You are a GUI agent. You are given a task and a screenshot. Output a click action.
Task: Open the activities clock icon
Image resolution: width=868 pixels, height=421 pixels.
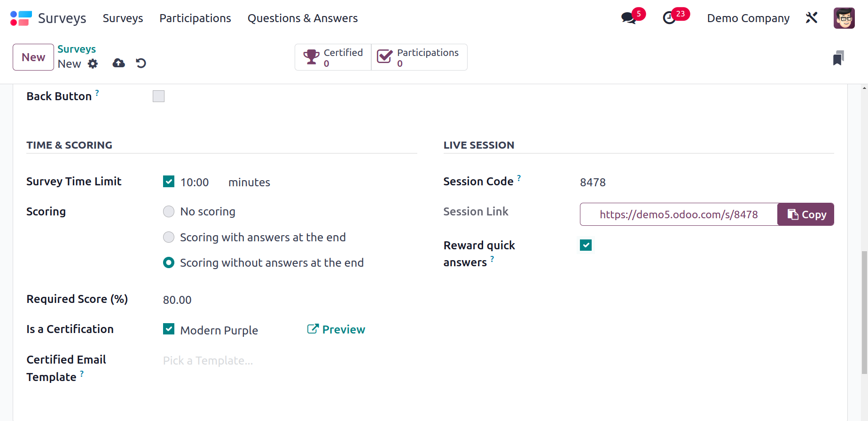point(669,18)
